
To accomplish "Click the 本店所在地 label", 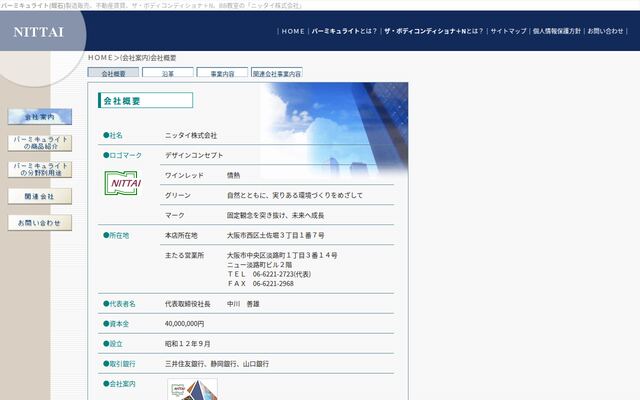I will (181, 235).
